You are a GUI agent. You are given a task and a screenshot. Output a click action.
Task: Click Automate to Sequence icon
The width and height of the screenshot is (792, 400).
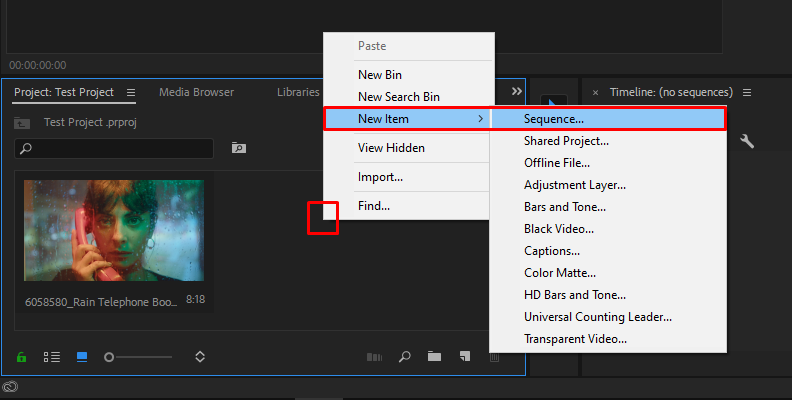tap(374, 357)
